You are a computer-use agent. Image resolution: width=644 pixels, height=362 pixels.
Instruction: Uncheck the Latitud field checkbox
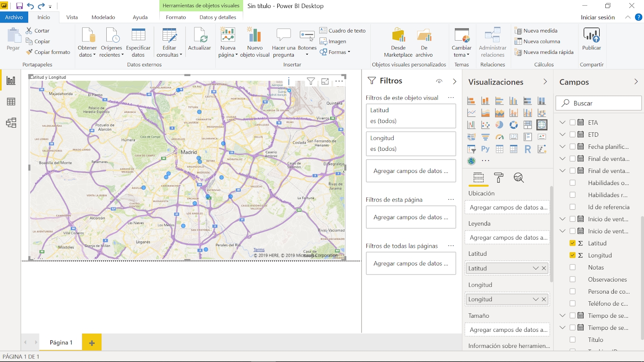(x=572, y=243)
